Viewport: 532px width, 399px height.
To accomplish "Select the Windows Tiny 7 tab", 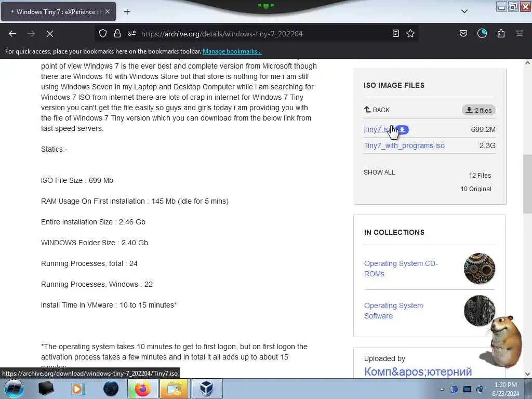I will coord(58,11).
